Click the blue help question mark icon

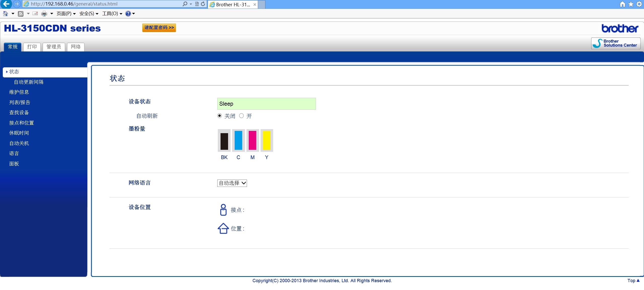point(128,14)
